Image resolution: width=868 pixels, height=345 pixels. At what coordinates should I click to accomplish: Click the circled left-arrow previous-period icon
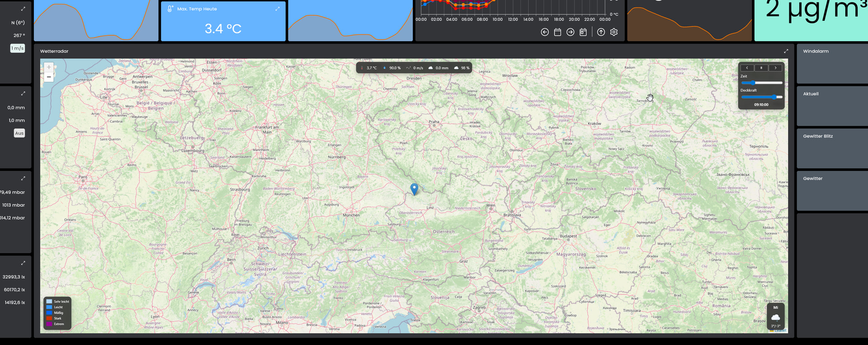click(545, 32)
